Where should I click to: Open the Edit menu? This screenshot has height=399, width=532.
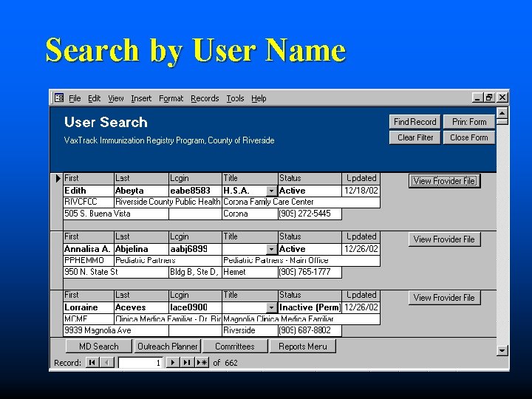point(94,98)
